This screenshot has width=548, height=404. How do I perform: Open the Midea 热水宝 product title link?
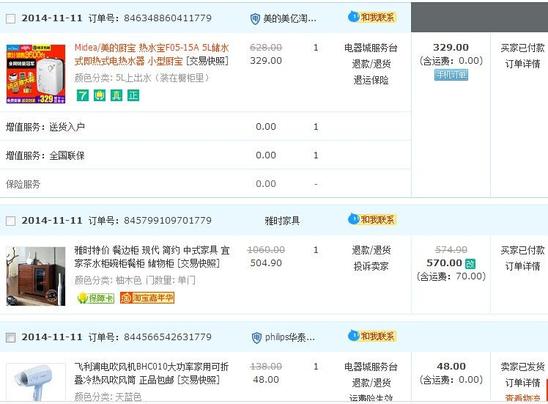point(152,54)
